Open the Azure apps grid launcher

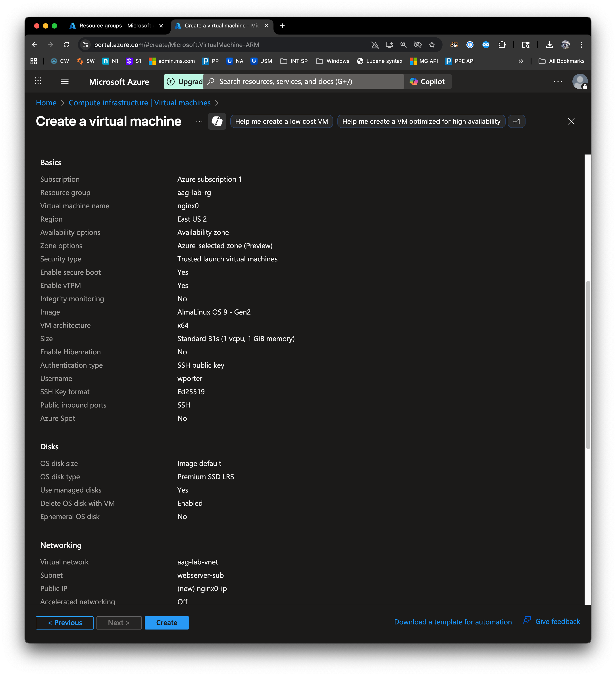coord(38,81)
